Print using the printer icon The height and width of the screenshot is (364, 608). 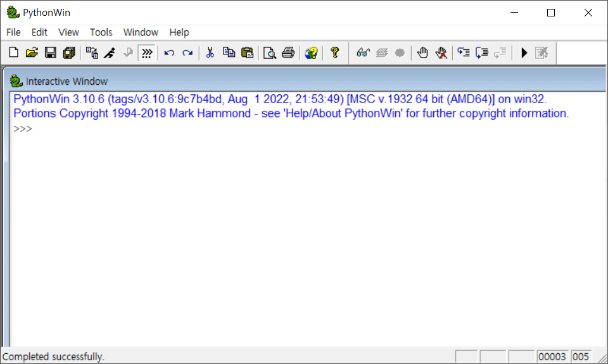click(288, 53)
